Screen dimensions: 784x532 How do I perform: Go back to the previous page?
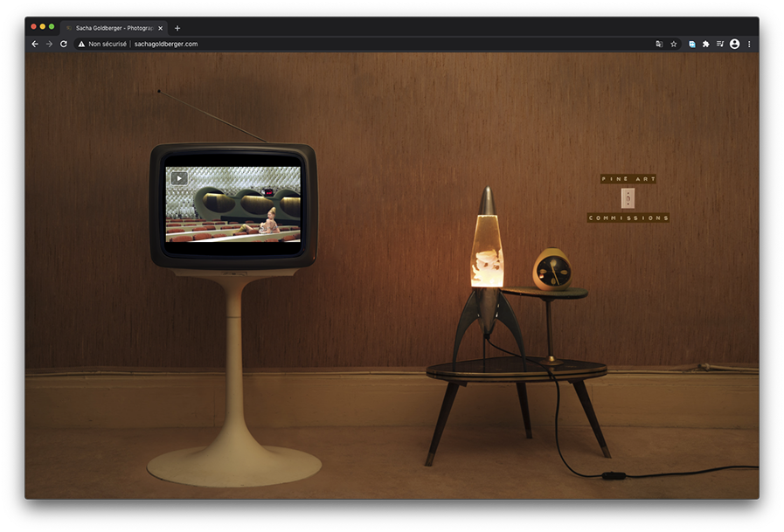[x=35, y=44]
